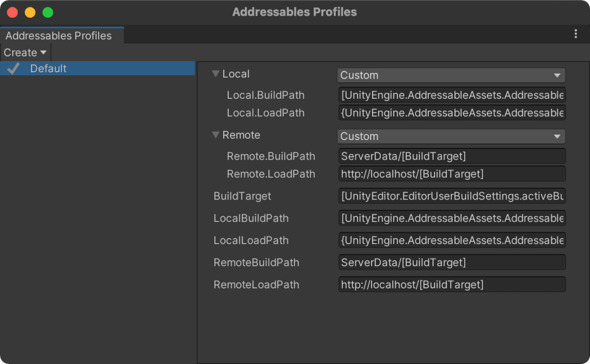The image size is (590, 364).
Task: Click the RemoteBuildPath variable label
Action: pos(256,262)
